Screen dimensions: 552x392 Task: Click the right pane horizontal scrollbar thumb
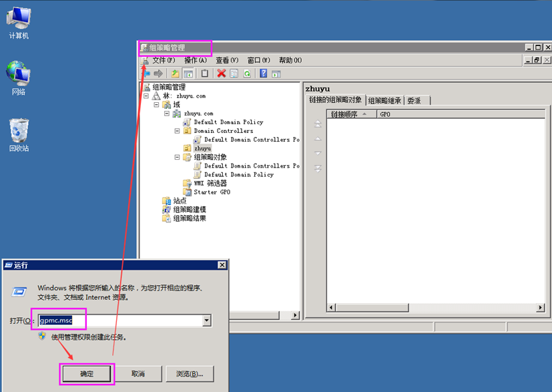(372, 307)
